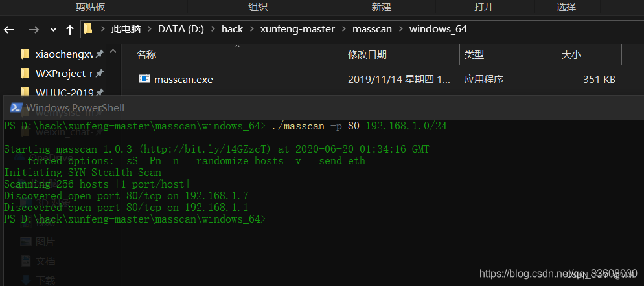The image size is (644, 286).
Task: Click the WXProject-r folder icon
Action: (25, 74)
